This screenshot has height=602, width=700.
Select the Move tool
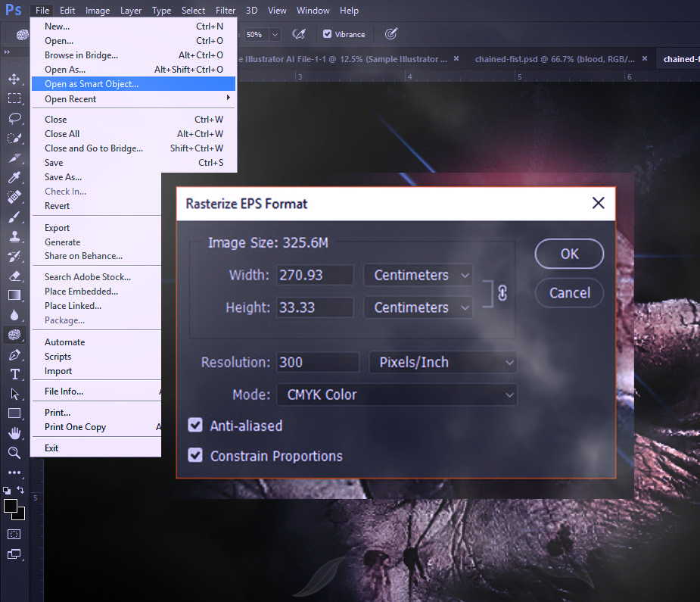(x=14, y=80)
